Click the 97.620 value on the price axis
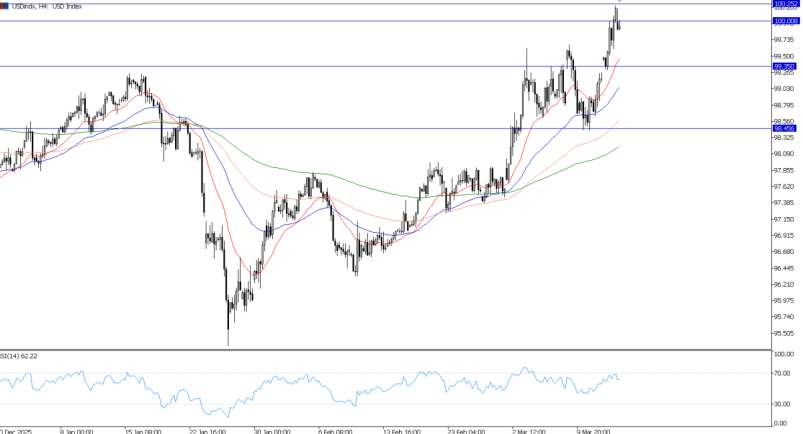 (784, 187)
